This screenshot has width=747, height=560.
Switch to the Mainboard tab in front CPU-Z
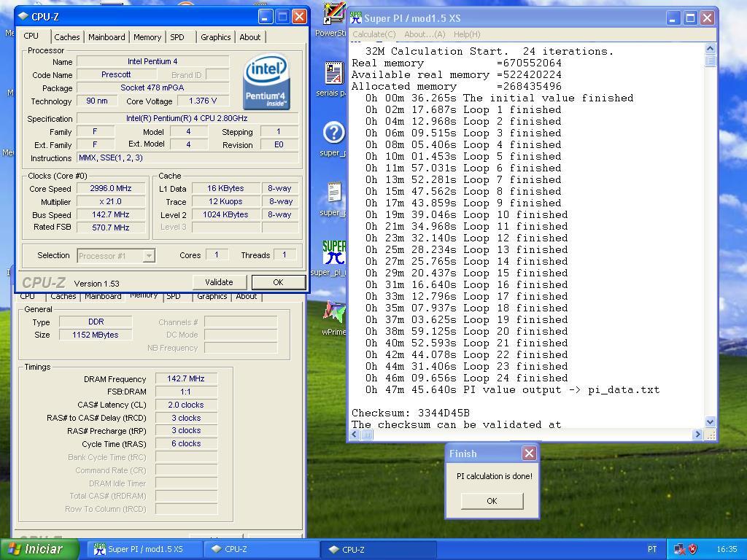[x=107, y=37]
